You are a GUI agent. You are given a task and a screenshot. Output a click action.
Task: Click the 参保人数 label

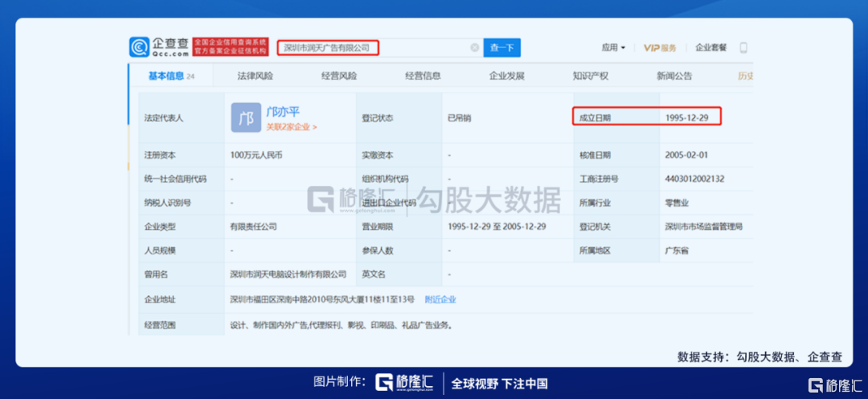[378, 250]
